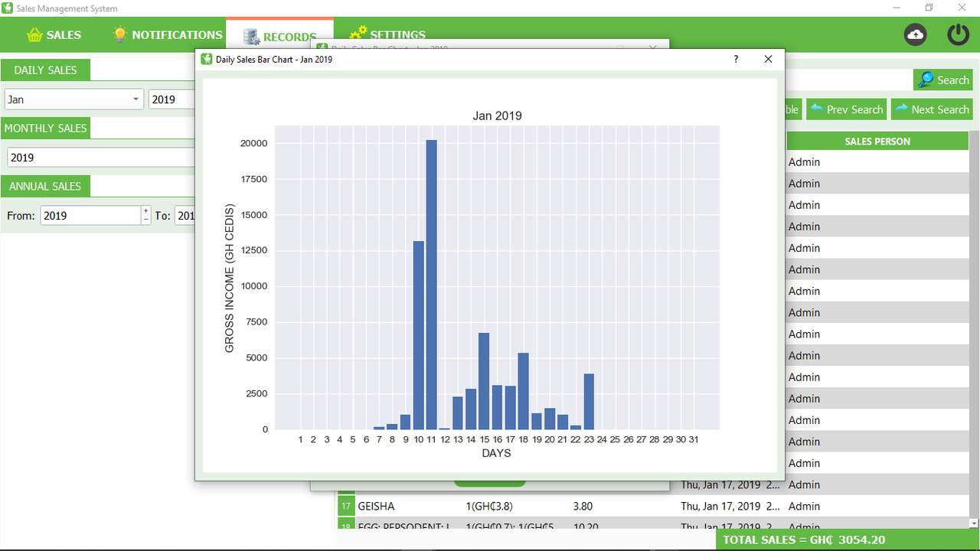The width and height of the screenshot is (980, 551).
Task: Click the GROSS INCOME axis label
Action: click(x=229, y=279)
